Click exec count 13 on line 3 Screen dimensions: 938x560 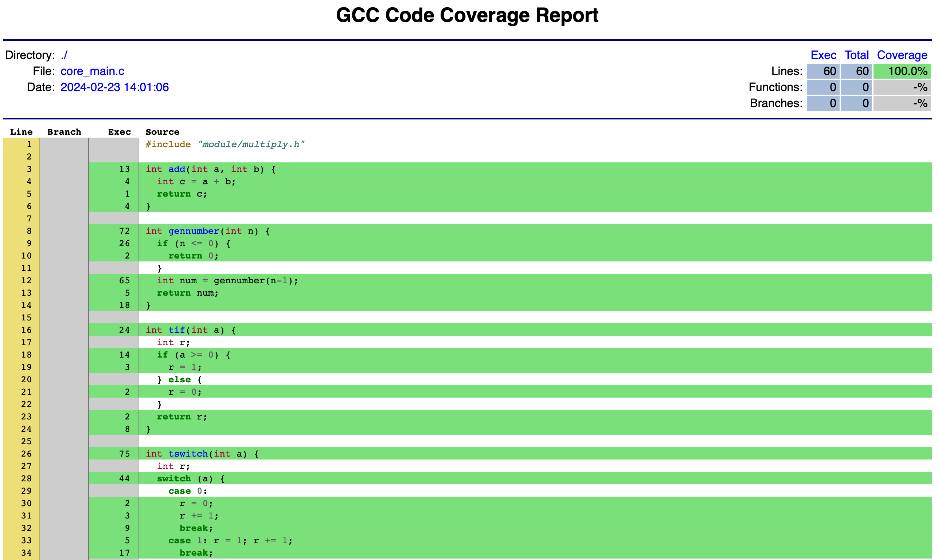(124, 169)
